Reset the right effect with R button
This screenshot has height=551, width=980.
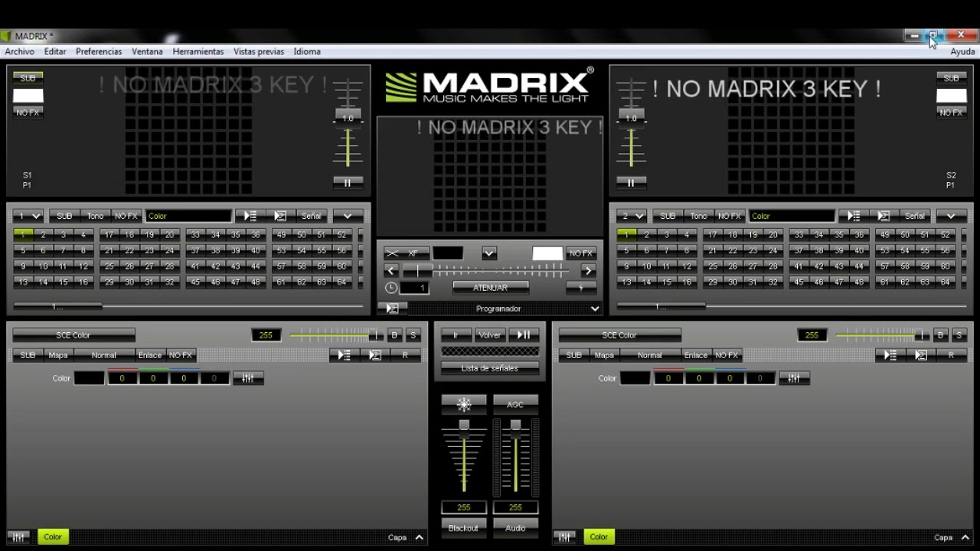point(952,355)
